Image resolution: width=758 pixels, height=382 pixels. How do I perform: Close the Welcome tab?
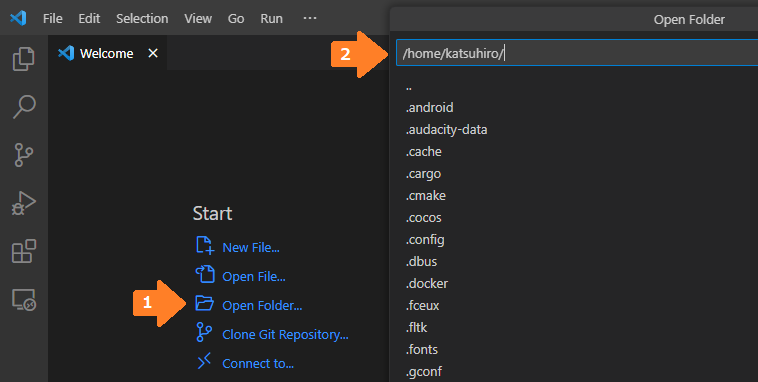pos(153,53)
